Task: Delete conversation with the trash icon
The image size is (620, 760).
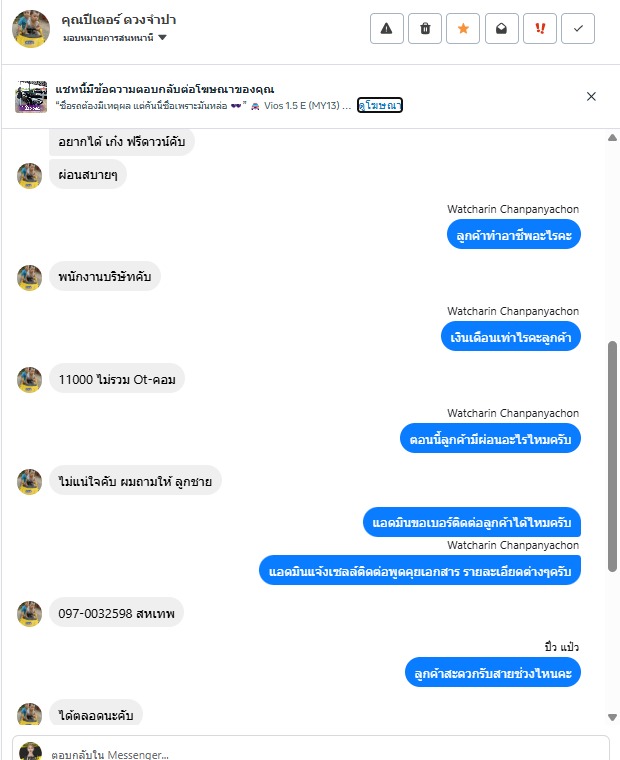Action: click(425, 29)
